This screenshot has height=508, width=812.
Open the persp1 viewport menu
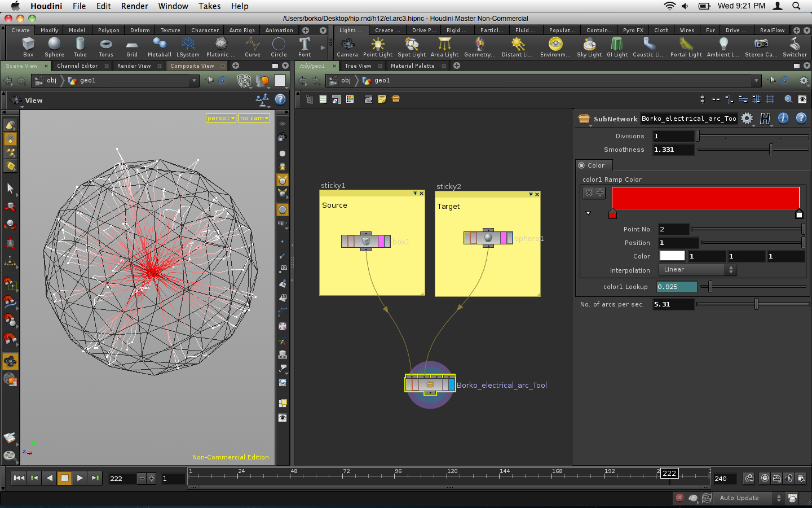(x=220, y=118)
